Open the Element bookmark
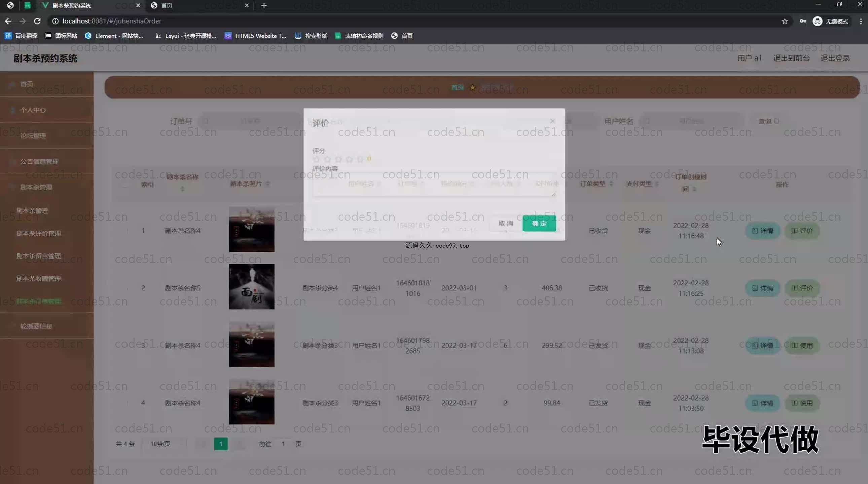This screenshot has width=868, height=484. 114,36
